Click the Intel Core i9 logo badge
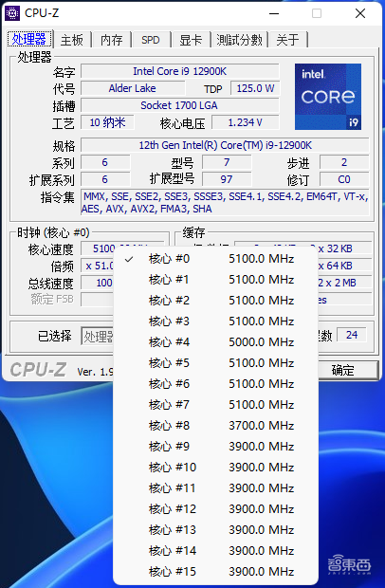 [328, 97]
